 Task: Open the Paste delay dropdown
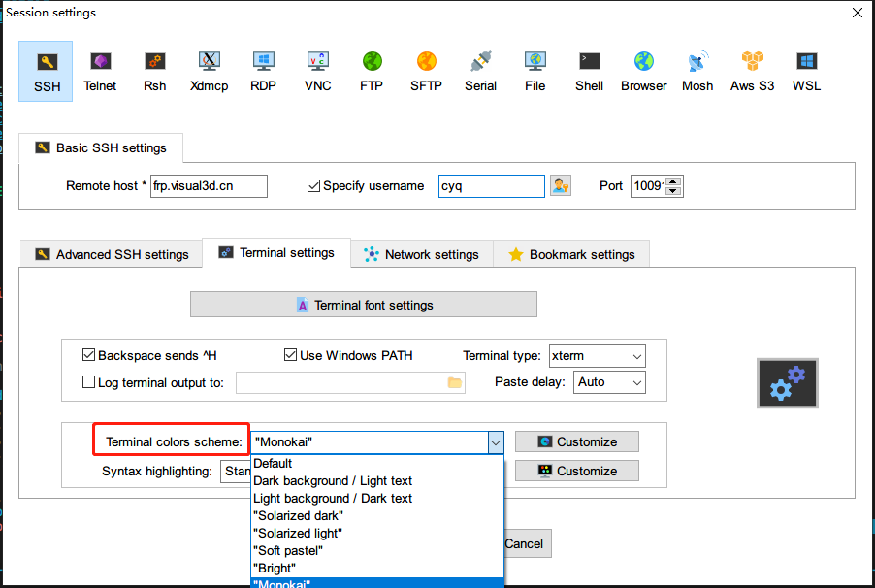(635, 382)
